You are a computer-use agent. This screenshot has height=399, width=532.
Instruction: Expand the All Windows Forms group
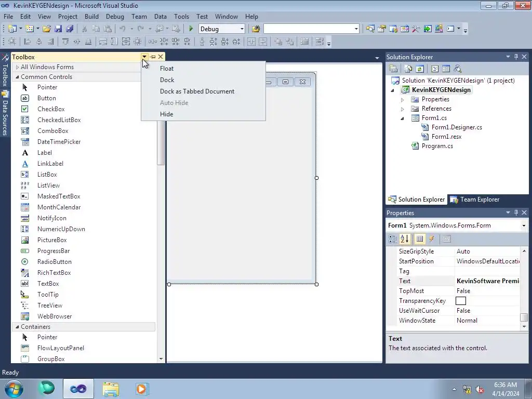pyautogui.click(x=17, y=67)
